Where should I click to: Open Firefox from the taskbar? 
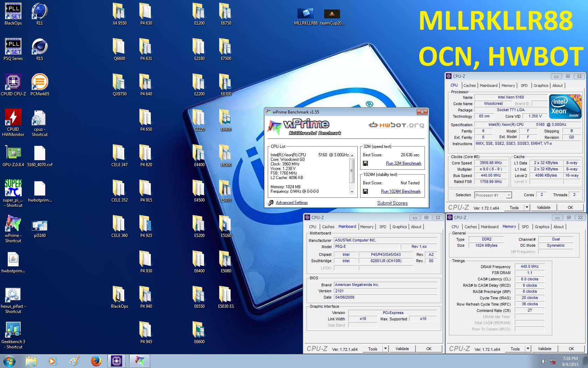[96, 361]
